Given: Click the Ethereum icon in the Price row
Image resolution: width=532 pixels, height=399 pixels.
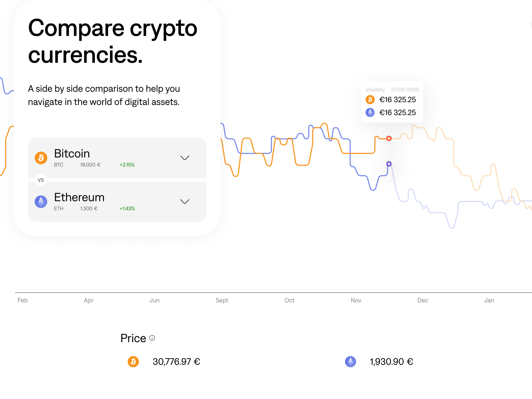Looking at the screenshot, I should [351, 362].
